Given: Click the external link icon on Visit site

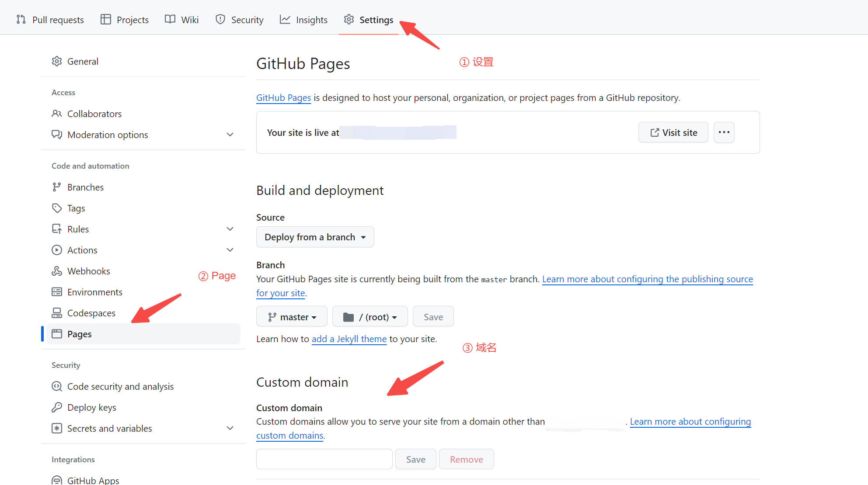Looking at the screenshot, I should pyautogui.click(x=655, y=132).
